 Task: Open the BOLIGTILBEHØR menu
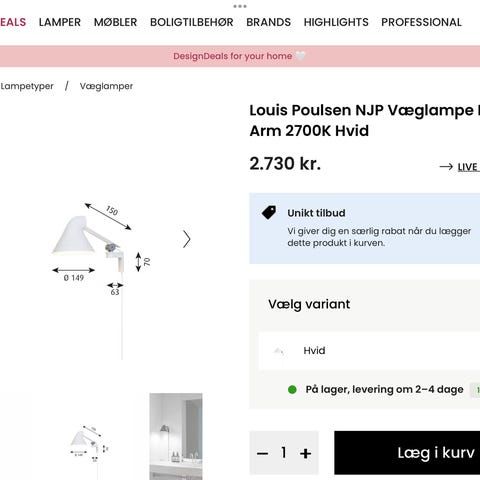click(192, 22)
